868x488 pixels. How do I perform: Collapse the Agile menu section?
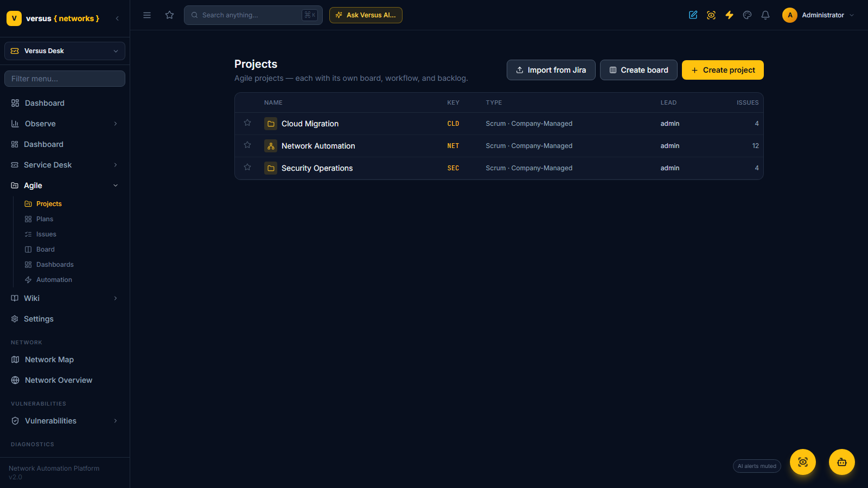[x=65, y=185]
